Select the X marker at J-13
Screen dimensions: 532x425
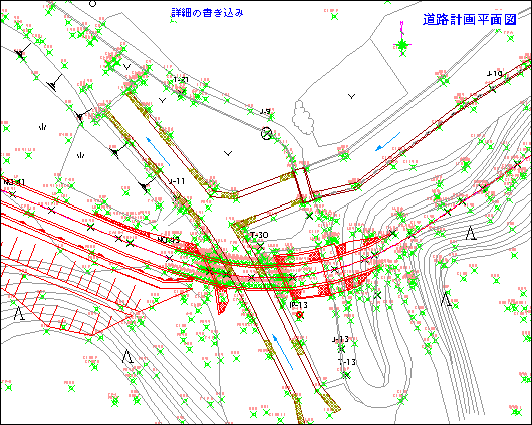coord(342,349)
